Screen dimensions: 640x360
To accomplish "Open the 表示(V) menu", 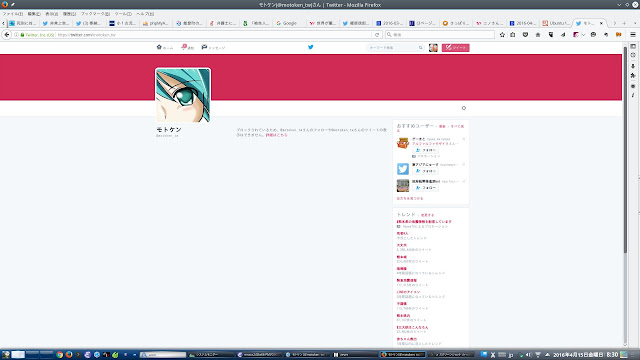I will tap(51, 14).
